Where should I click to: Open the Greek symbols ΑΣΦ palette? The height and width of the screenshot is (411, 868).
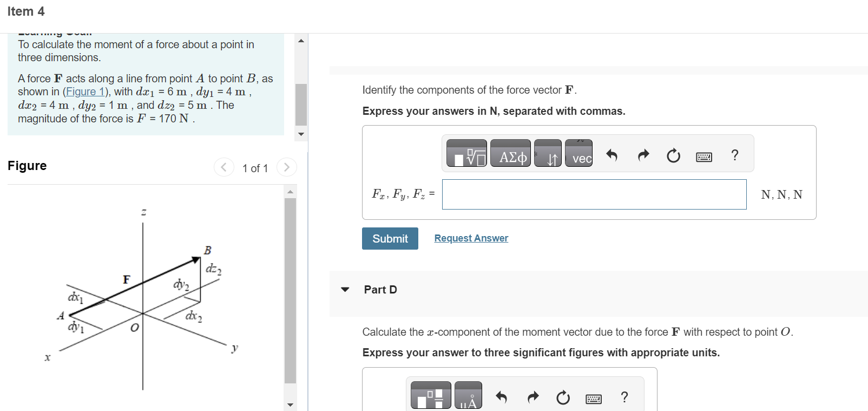click(x=510, y=153)
